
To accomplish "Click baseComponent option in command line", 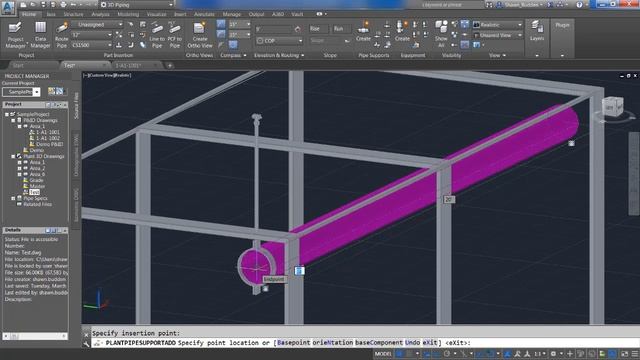I will pyautogui.click(x=379, y=343).
